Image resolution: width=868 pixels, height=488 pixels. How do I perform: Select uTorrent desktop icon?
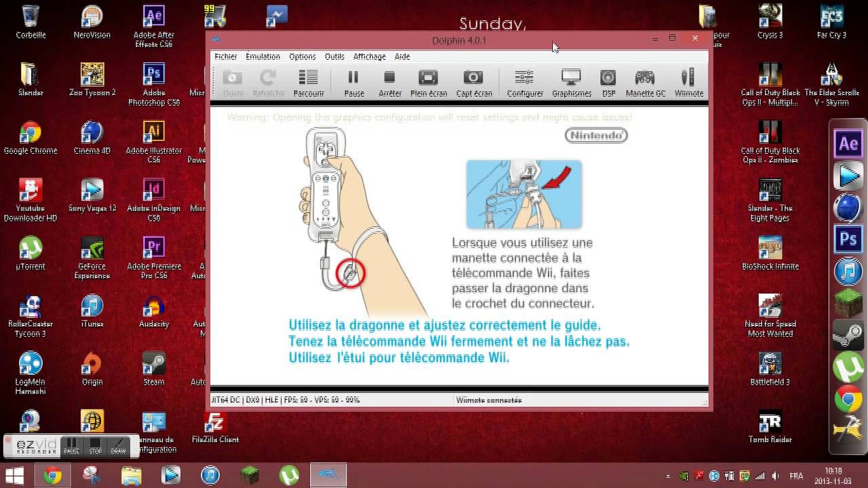31,253
